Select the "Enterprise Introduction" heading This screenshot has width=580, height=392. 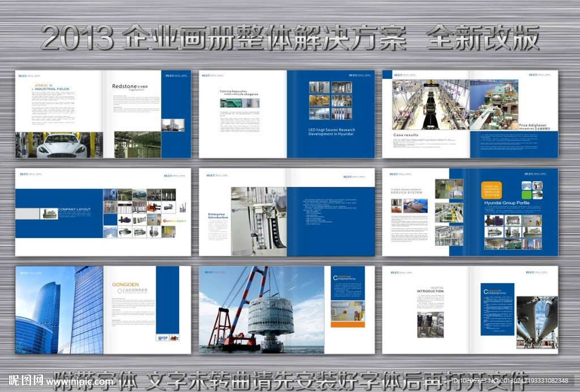pos(218,216)
